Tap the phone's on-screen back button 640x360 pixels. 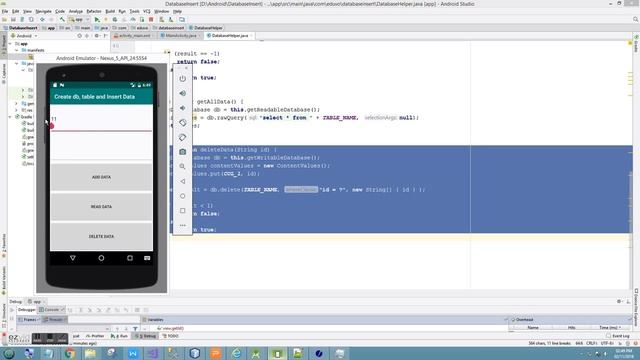point(73,258)
